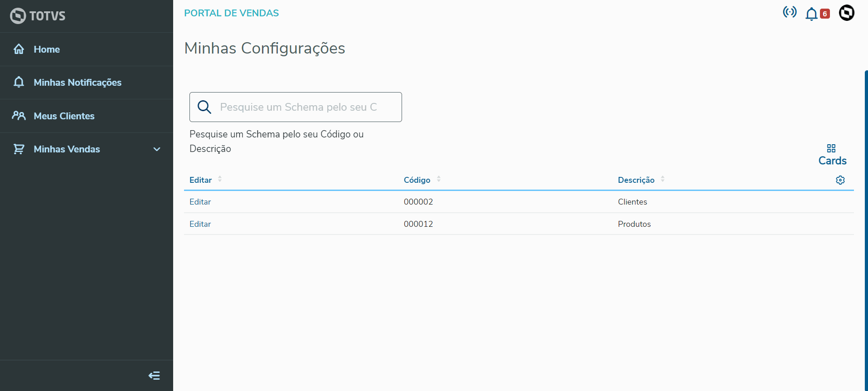Click the broadcast signal icon in header
This screenshot has width=868, height=391.
(790, 12)
